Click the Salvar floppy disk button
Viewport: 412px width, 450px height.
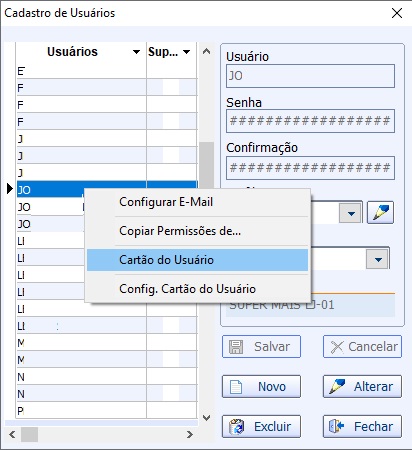click(261, 347)
